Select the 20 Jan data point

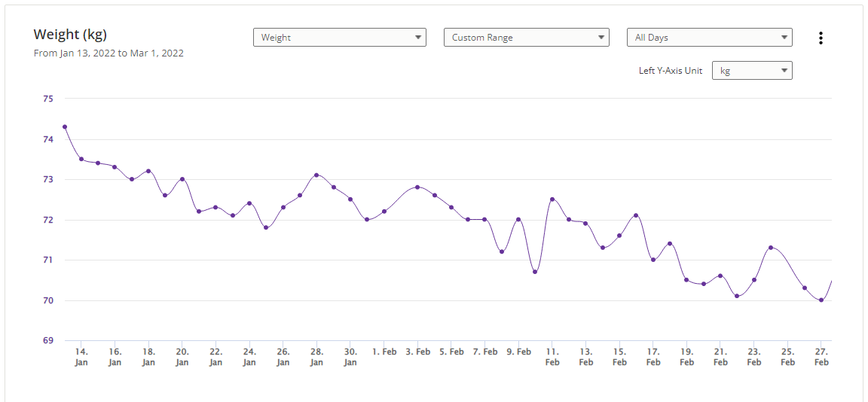182,179
